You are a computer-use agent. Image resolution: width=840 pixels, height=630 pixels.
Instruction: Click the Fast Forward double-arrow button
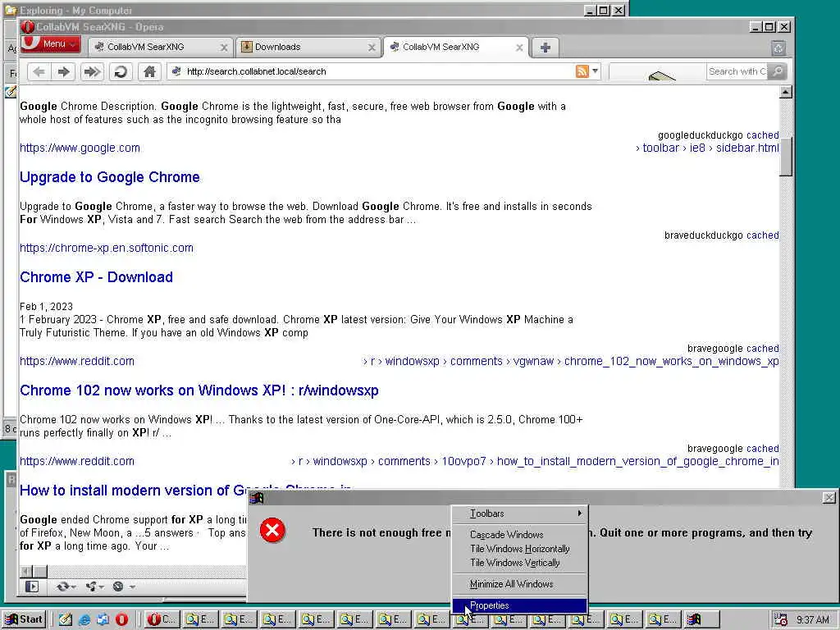click(x=92, y=72)
